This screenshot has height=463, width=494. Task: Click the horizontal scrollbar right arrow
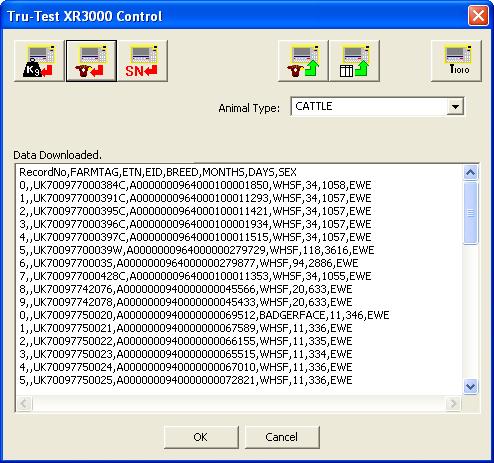[454, 404]
